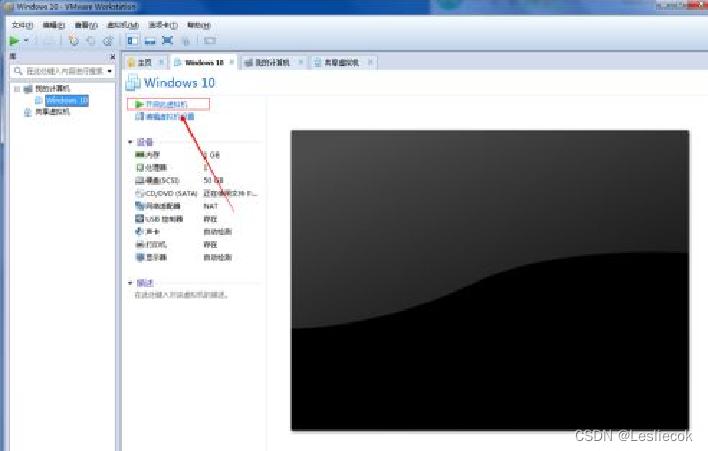Collapse the 我的计算机 tree node
Screen dimensions: 708x451
[17, 88]
